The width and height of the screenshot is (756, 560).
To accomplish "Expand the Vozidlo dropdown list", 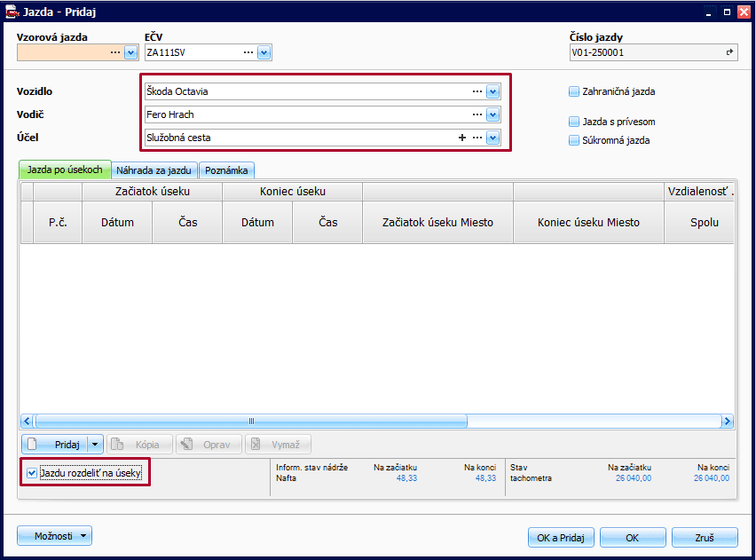I will pos(493,91).
